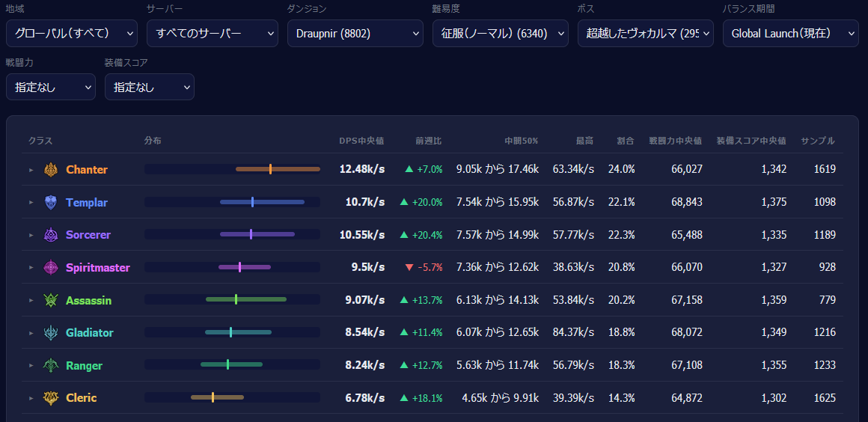Image resolution: width=868 pixels, height=422 pixels.
Task: Select the Templar class name
Action: [x=86, y=202]
